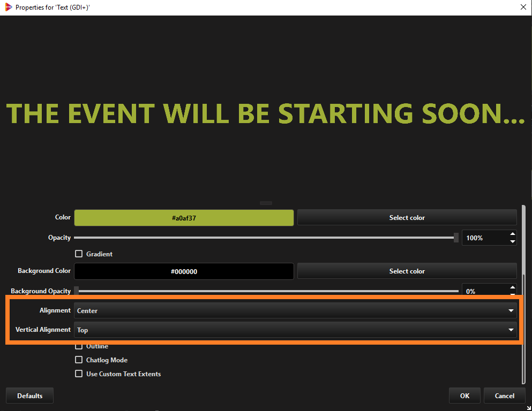Click the Cancel button

pos(505,396)
